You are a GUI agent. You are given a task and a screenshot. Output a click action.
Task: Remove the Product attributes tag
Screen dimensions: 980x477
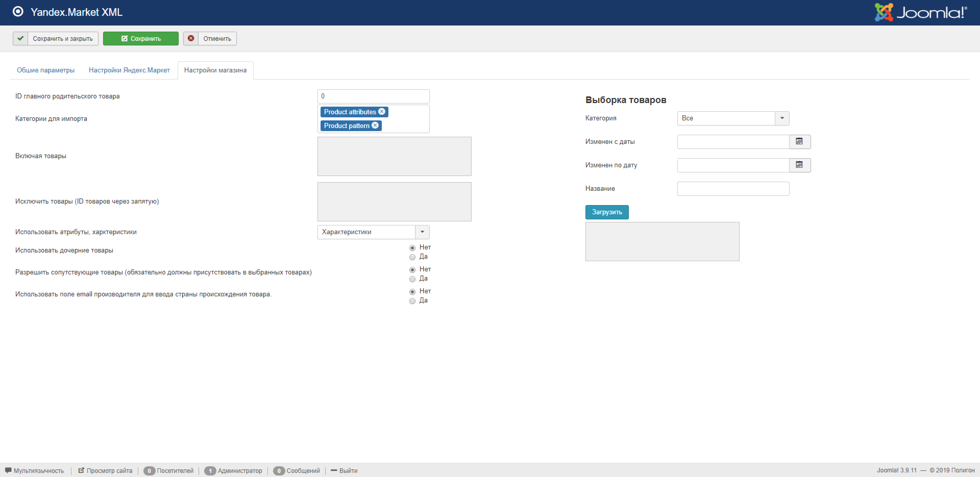click(x=382, y=111)
